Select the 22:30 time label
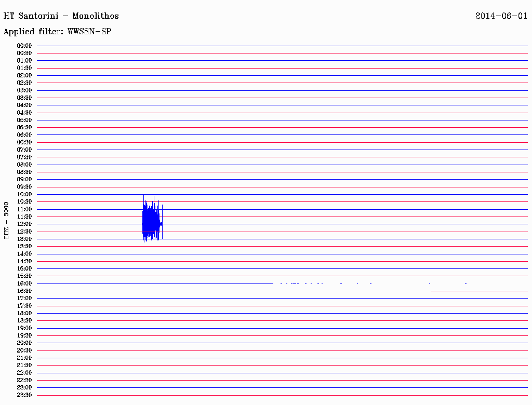The image size is (532, 405). pyautogui.click(x=24, y=380)
